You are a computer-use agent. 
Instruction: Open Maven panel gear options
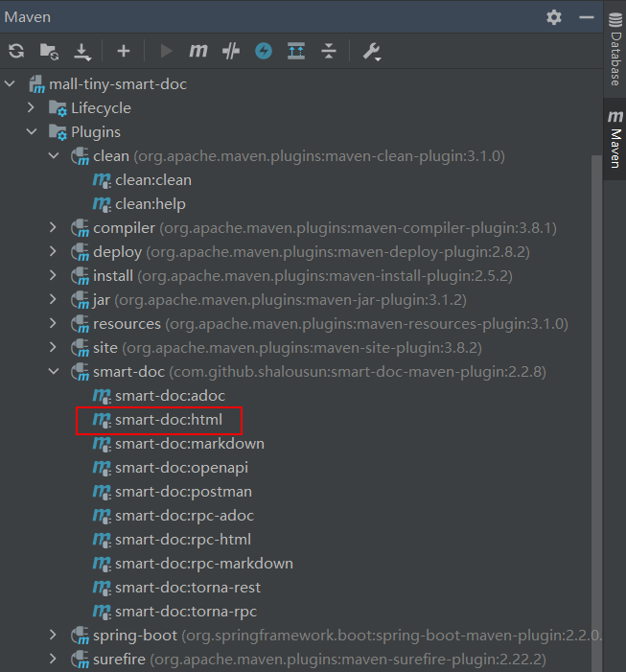pyautogui.click(x=553, y=17)
